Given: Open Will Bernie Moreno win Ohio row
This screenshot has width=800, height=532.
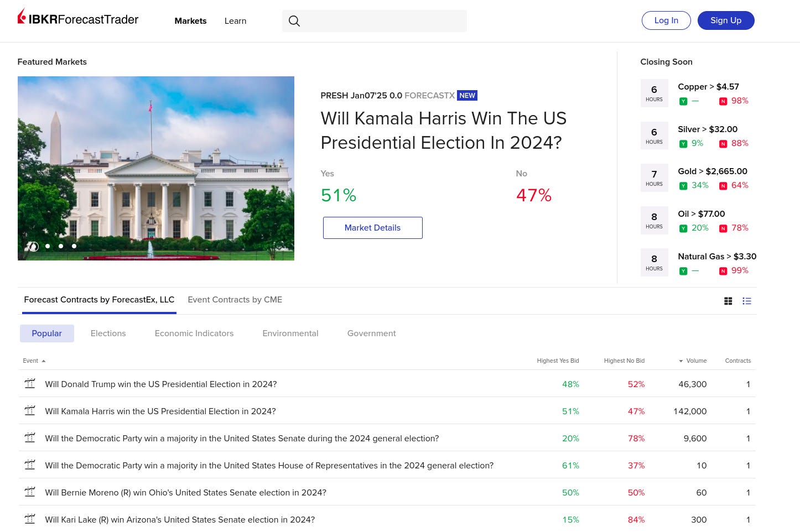Looking at the screenshot, I should click(x=387, y=492).
